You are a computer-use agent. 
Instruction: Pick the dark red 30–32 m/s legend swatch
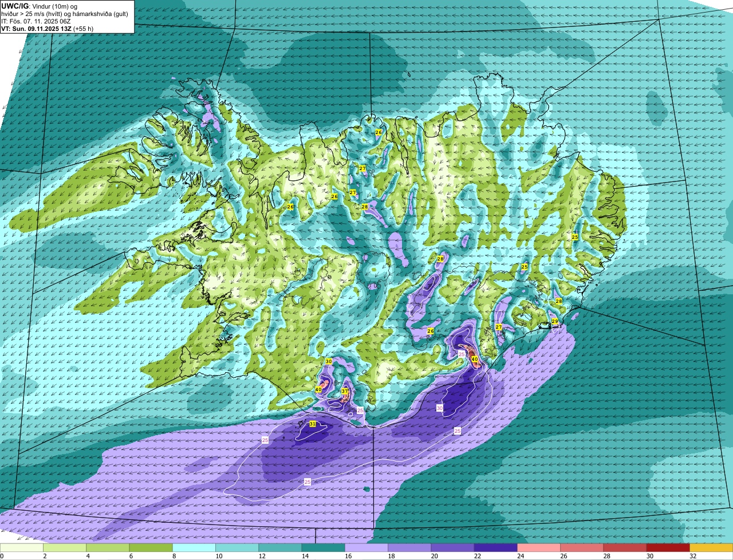tap(668, 548)
